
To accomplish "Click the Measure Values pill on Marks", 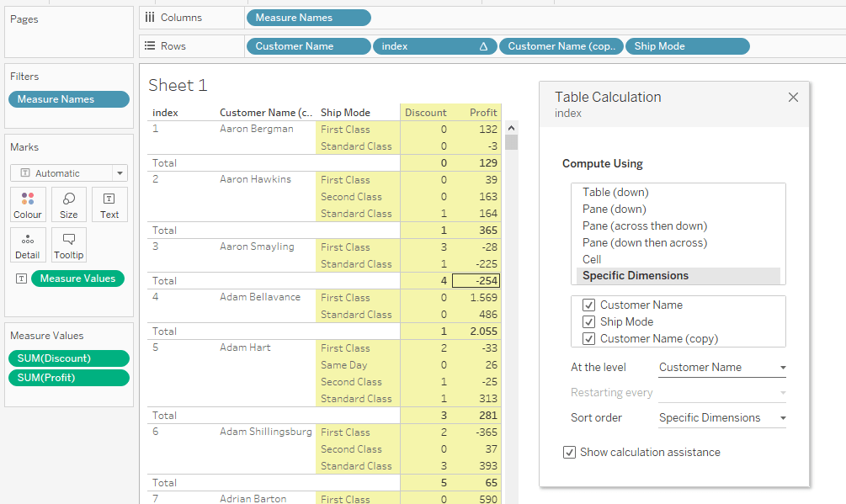I will 77,279.
